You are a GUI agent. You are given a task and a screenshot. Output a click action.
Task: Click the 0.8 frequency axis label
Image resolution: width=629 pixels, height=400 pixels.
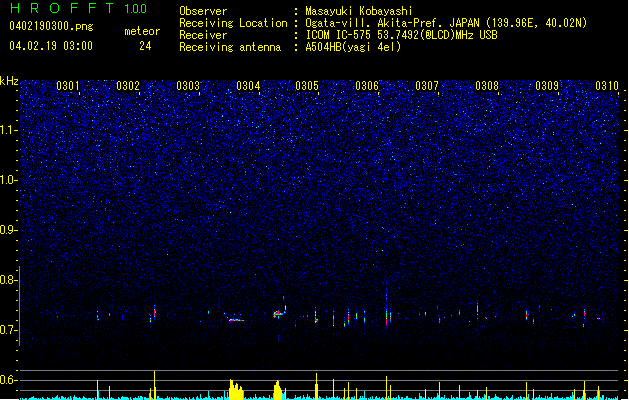click(x=8, y=280)
